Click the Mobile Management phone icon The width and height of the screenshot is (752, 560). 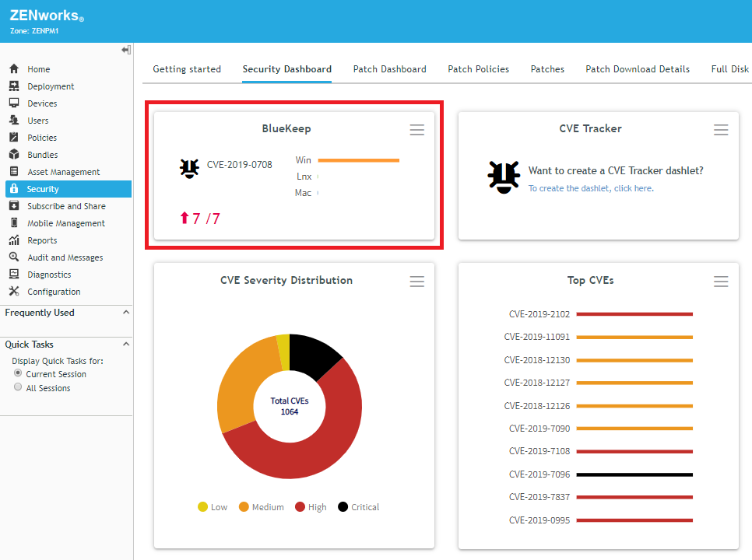(14, 222)
